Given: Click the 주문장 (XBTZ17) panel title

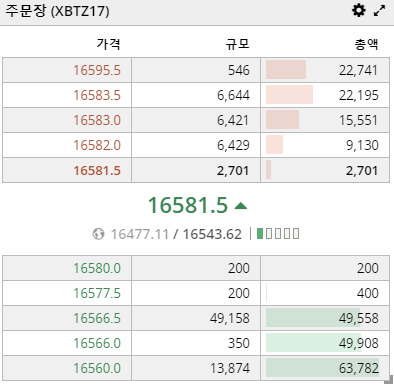Looking at the screenshot, I should coord(57,11).
